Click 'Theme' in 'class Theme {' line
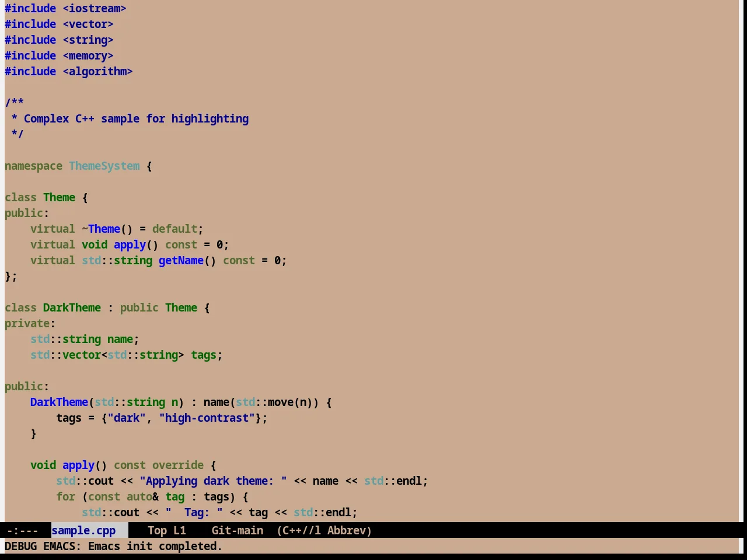The height and width of the screenshot is (560, 747). [59, 197]
